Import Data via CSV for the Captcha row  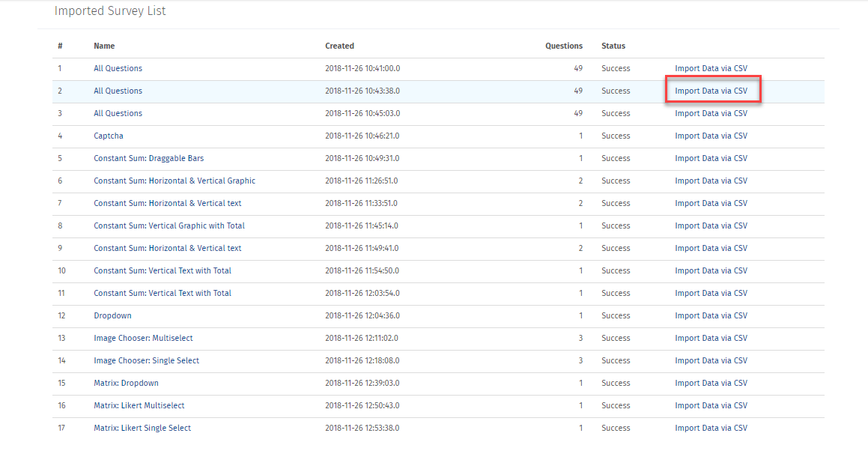pyautogui.click(x=711, y=136)
